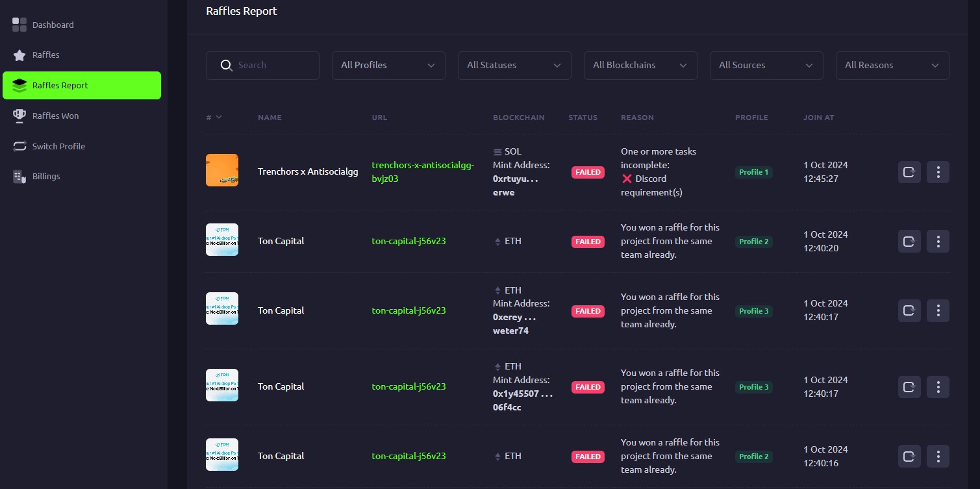Expand the All Reasons dropdown
980x489 pixels.
click(x=892, y=66)
